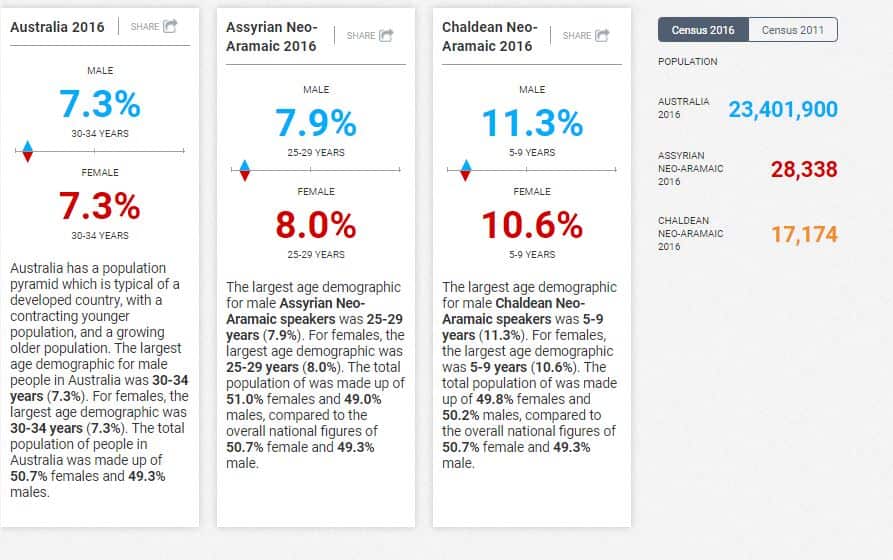The image size is (893, 560).
Task: Click the Australia 2016 card title
Action: pyautogui.click(x=57, y=27)
